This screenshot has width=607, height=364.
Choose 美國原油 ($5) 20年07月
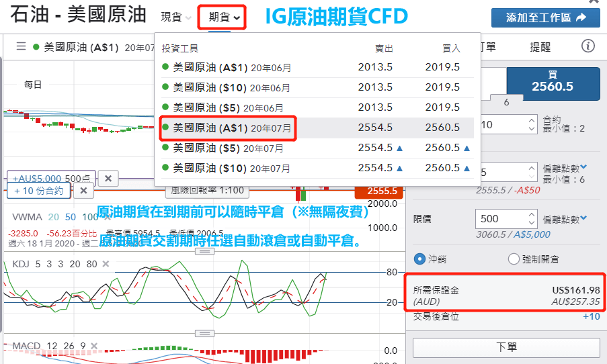pos(317,148)
